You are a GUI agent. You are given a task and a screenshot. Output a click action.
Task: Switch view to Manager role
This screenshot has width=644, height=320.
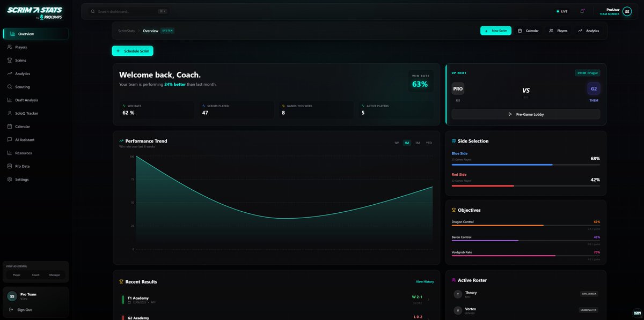pyautogui.click(x=55, y=274)
